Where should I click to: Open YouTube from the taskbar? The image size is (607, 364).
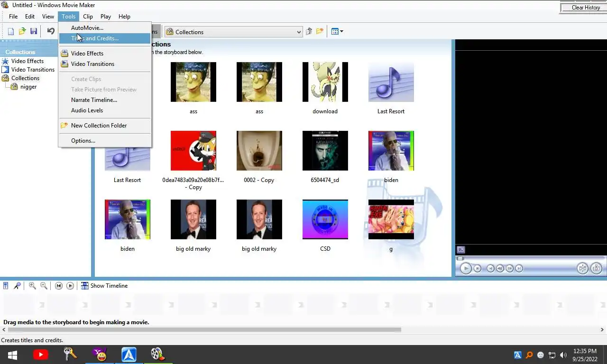41,355
